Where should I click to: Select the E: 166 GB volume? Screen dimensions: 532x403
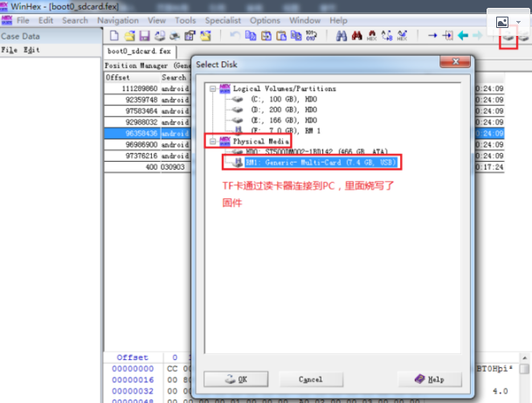tap(284, 120)
